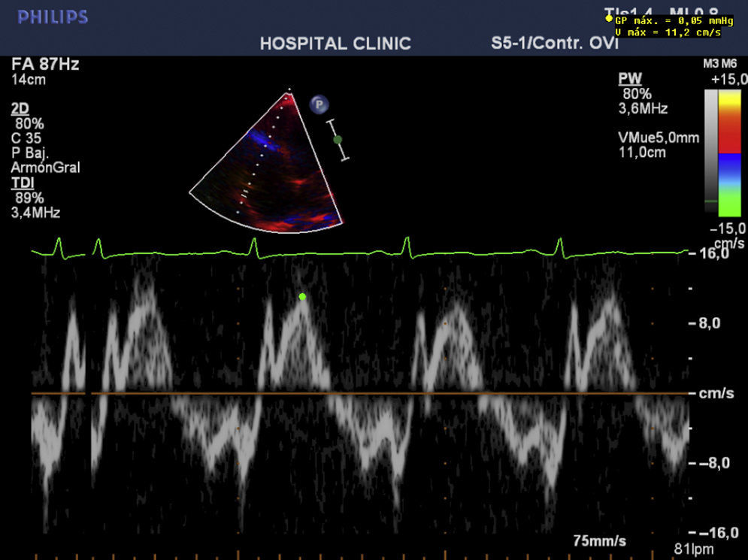This screenshot has height=560, width=748.
Task: Click the V máx 11,2 cm/s measurement
Action: (x=667, y=32)
